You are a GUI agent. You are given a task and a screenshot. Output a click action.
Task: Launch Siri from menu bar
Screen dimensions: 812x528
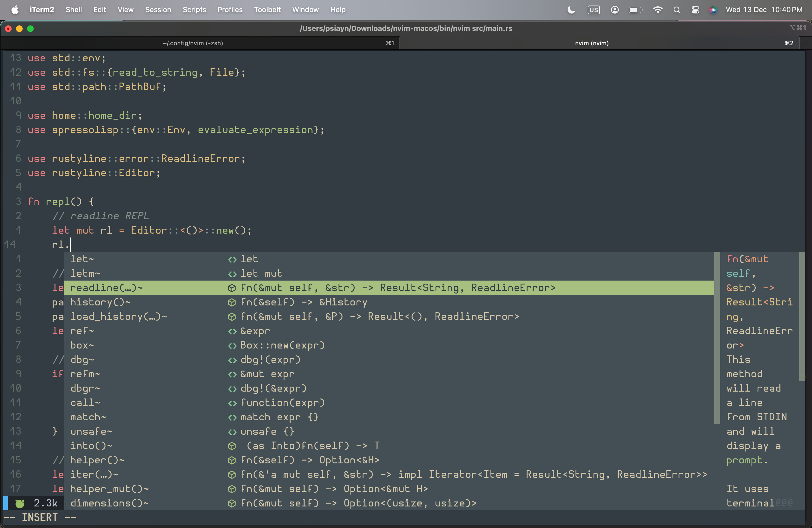[x=713, y=10]
